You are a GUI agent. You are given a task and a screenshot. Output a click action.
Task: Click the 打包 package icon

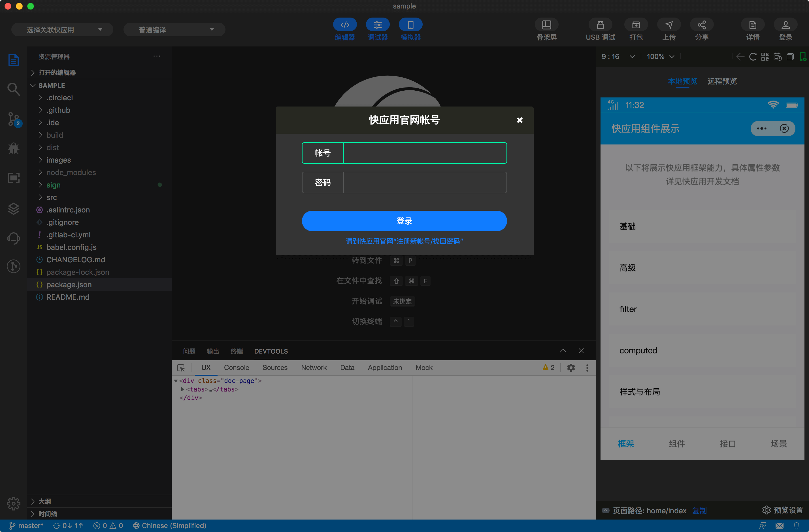click(636, 25)
